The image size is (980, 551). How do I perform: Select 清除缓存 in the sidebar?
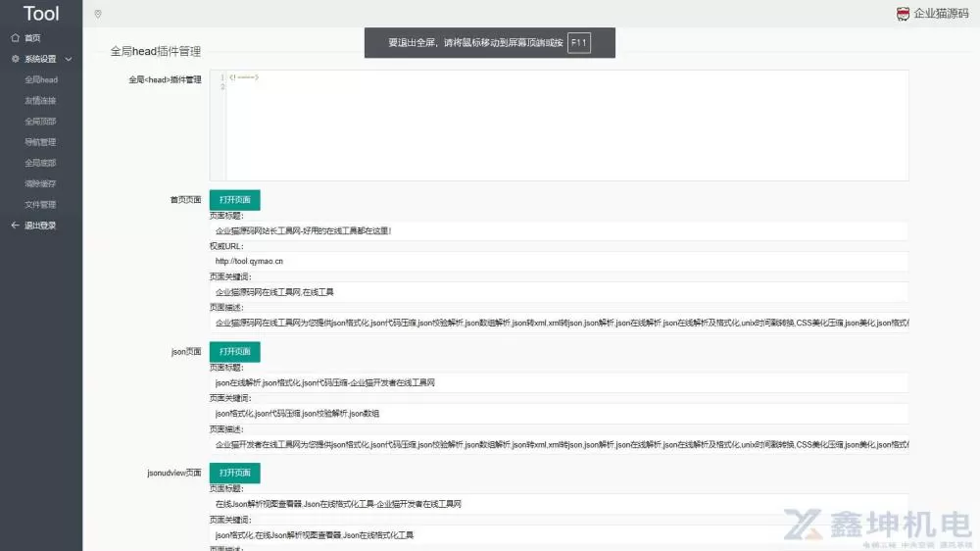(x=40, y=184)
